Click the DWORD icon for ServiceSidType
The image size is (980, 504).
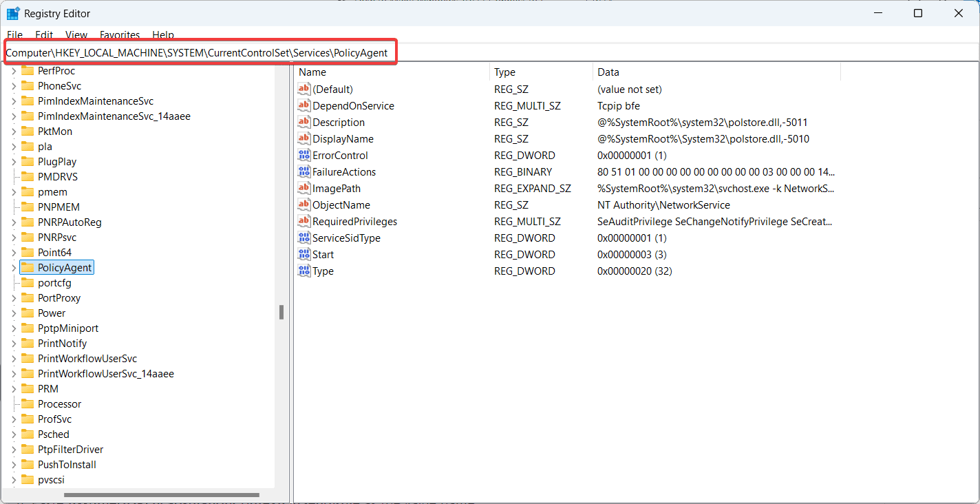(x=304, y=238)
